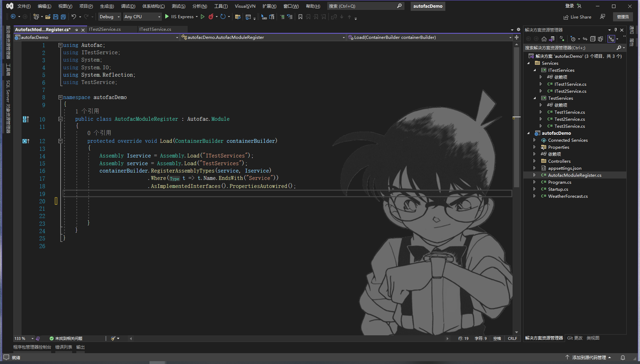Open the 错误列表 error list tab
The width and height of the screenshot is (640, 364).
click(x=64, y=347)
